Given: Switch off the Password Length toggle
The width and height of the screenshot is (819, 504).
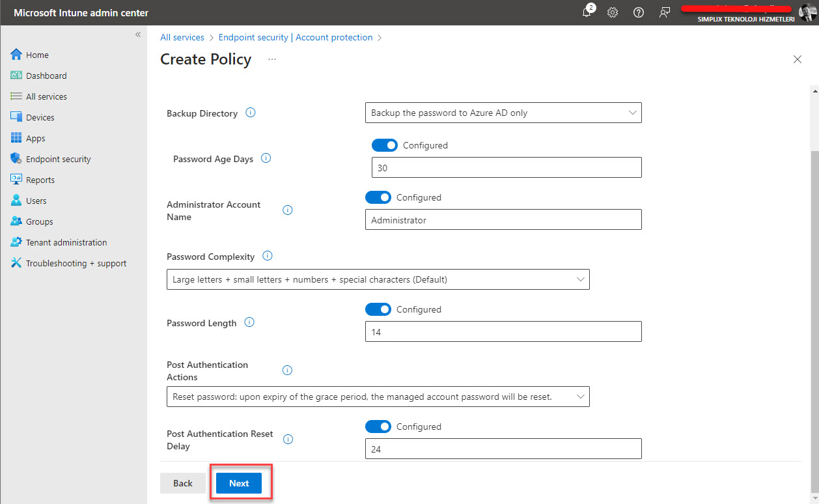Looking at the screenshot, I should point(378,309).
